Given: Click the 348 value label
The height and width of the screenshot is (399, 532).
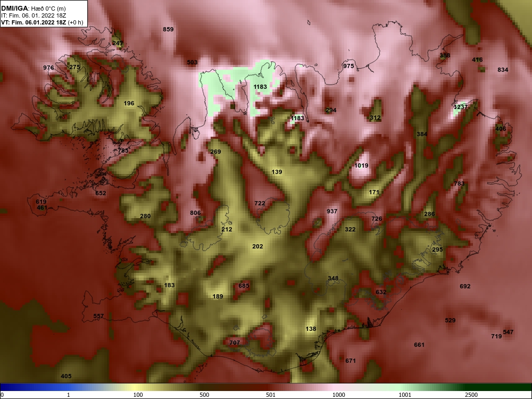Looking at the screenshot, I should point(333,278).
